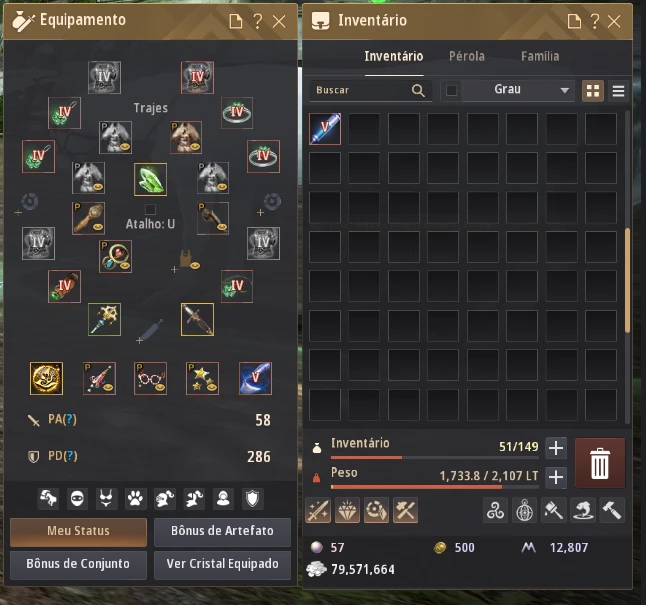Switch inventory to list view
646x605 pixels.
(x=618, y=91)
